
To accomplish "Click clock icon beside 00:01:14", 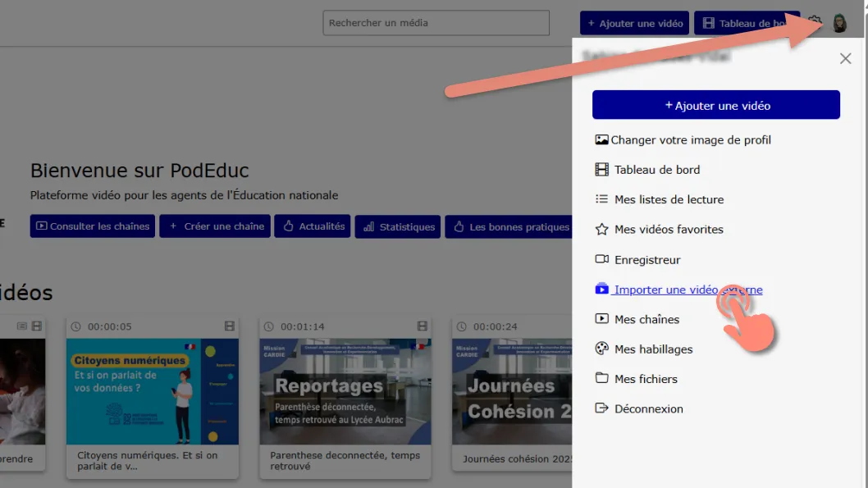I will coord(268,327).
